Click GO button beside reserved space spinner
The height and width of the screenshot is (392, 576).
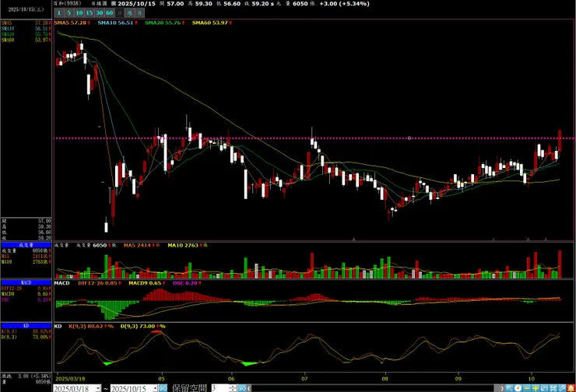tap(241, 388)
